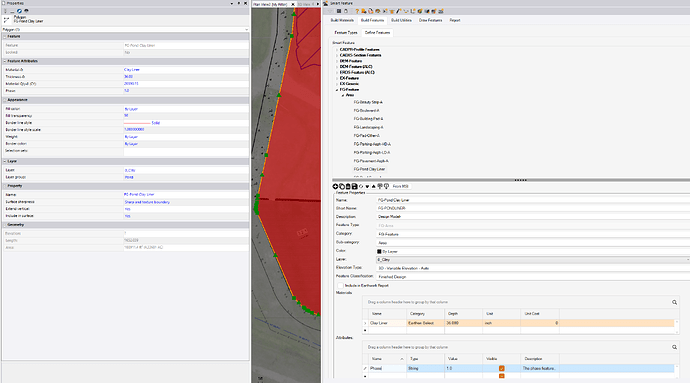Toggle Include in Earthwork Report checkbox
Screen dimensions: 690x383
click(x=340, y=286)
